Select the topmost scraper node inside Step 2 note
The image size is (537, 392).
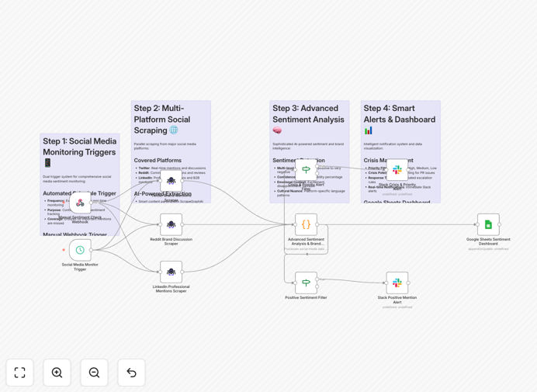tap(171, 181)
